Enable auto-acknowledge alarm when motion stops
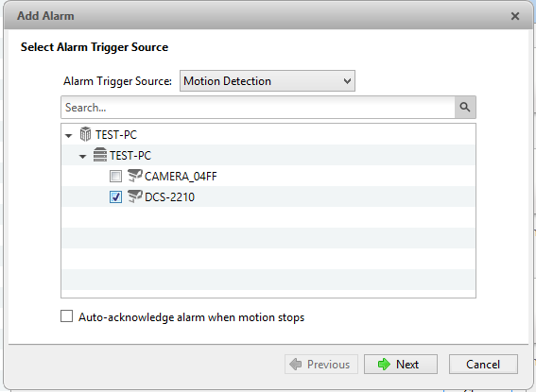 [67, 316]
